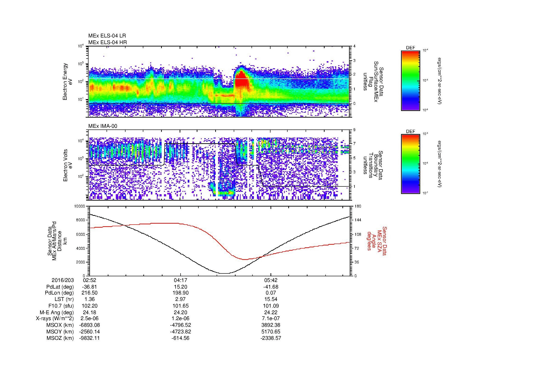Click the 10000 tick on altitude axis

[x=79, y=206]
